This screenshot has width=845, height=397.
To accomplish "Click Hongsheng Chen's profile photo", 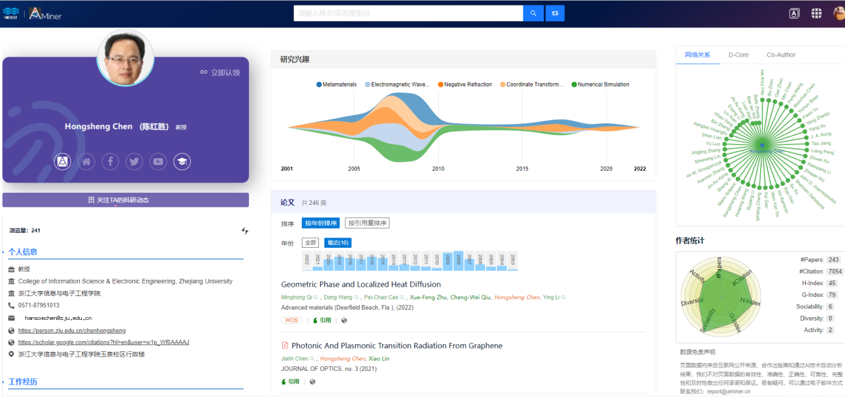I will coord(125,57).
